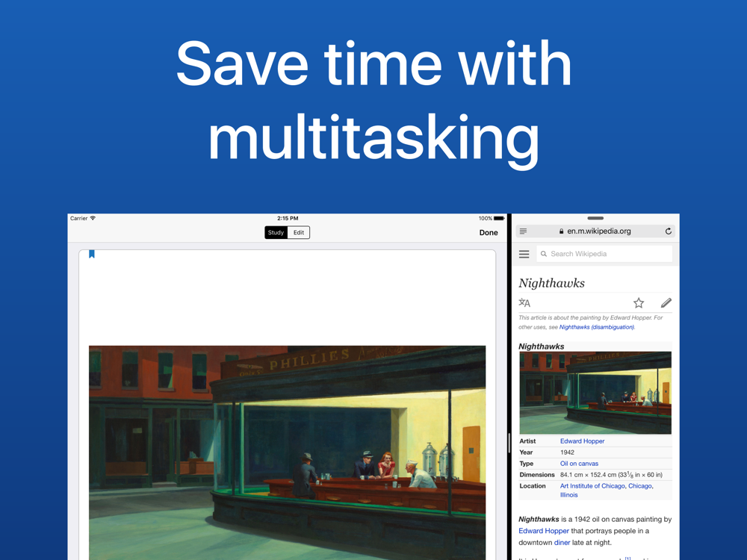Reload the Wikipedia page
747x560 pixels.
pyautogui.click(x=669, y=231)
